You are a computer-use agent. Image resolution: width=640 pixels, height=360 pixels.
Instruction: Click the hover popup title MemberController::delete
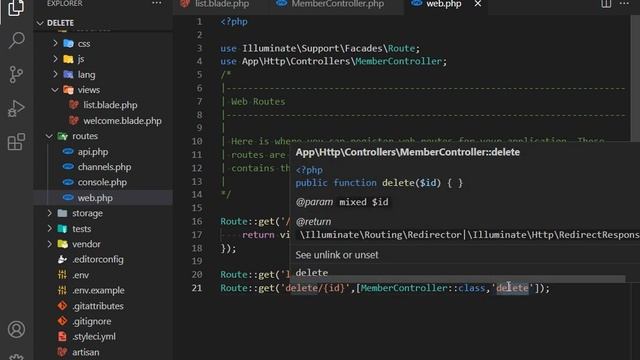408,152
